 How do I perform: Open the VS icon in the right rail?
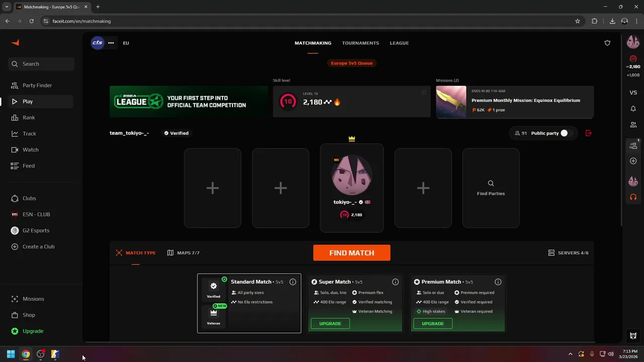tap(633, 93)
